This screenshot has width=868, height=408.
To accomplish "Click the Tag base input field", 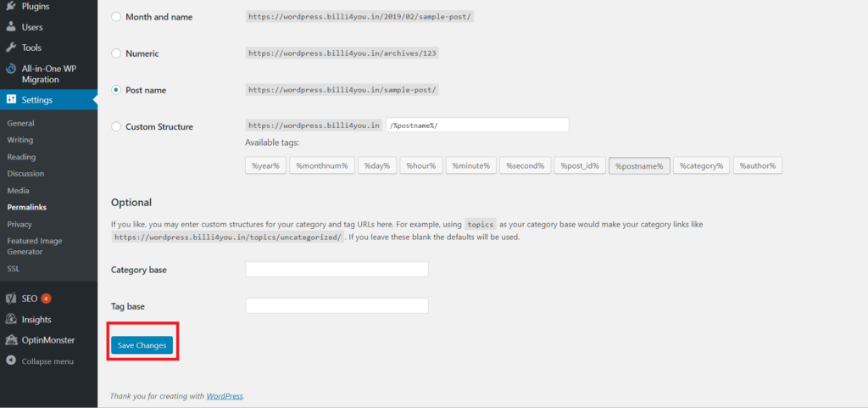I will tap(337, 305).
